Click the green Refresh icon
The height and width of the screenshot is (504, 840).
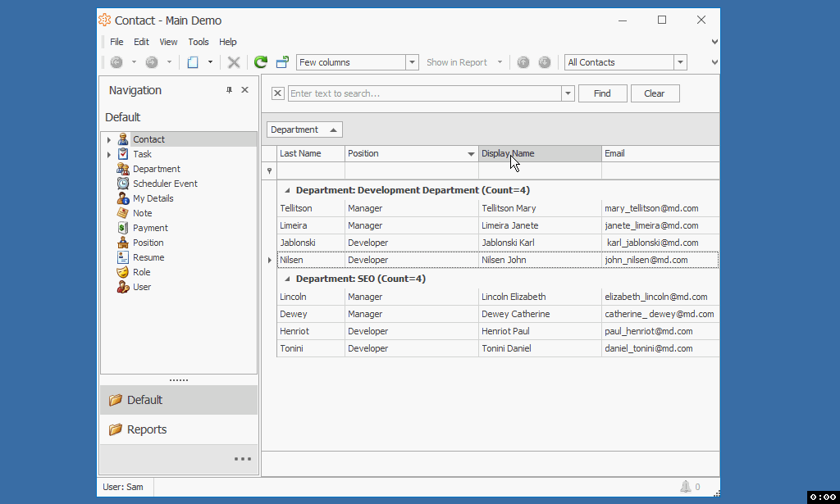[x=261, y=62]
